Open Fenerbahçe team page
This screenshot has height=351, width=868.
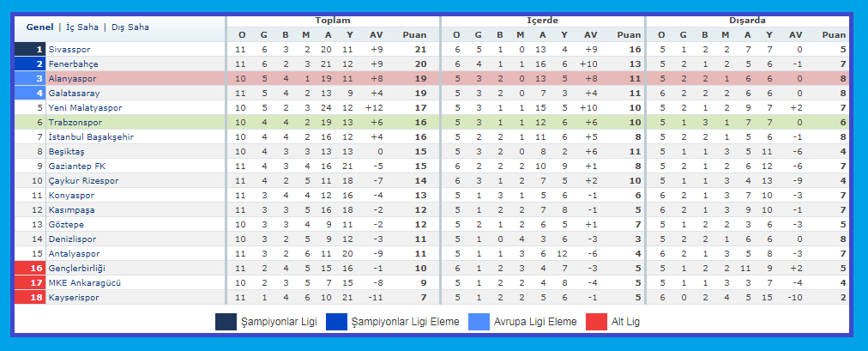[x=73, y=64]
